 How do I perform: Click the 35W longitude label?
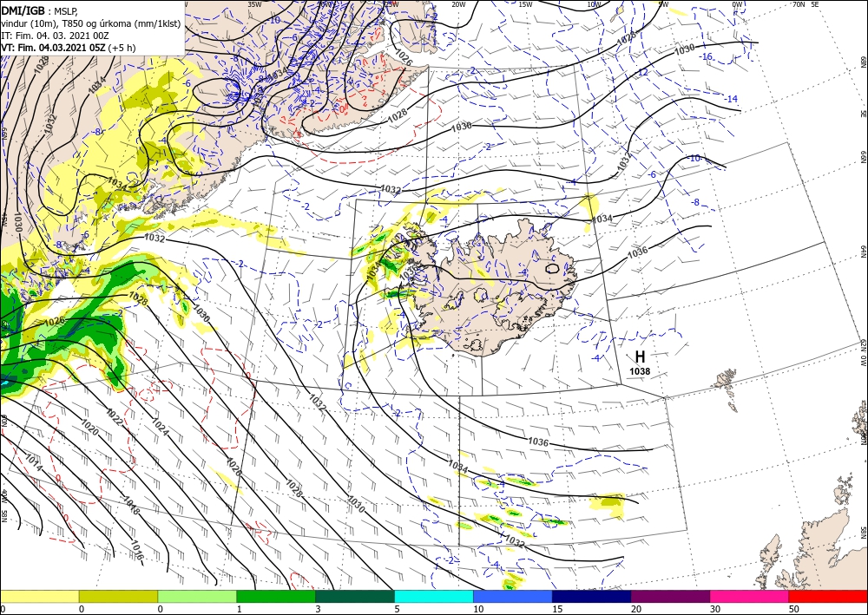[x=254, y=4]
